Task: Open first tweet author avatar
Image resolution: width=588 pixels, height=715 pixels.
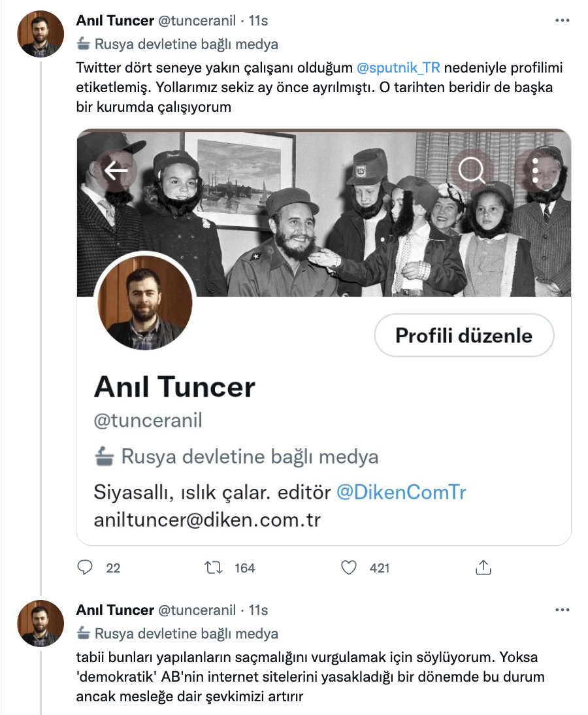Action: (39, 33)
